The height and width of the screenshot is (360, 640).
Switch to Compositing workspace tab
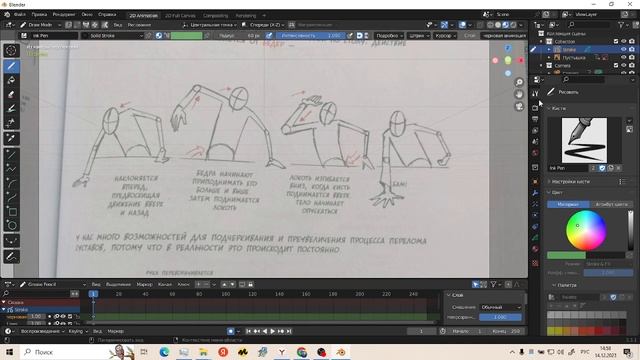216,16
